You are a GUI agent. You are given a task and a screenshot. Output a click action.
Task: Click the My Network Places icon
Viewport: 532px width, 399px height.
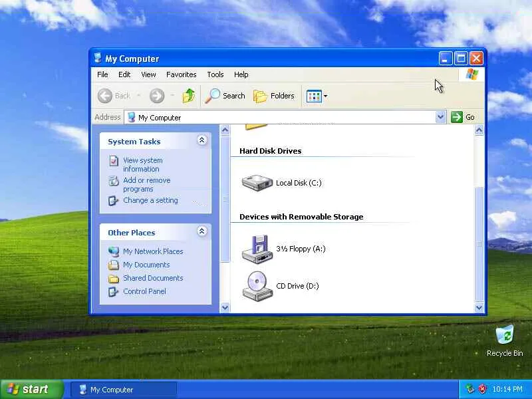point(114,251)
